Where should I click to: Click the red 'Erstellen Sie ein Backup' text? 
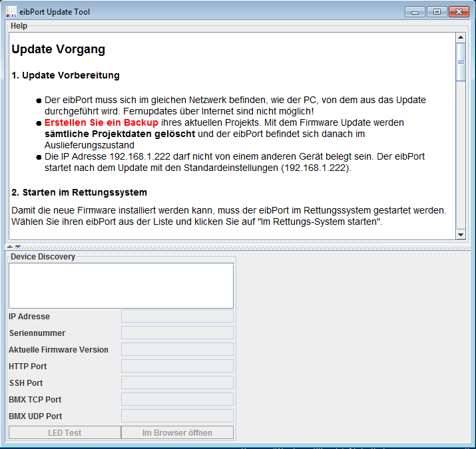(x=101, y=122)
